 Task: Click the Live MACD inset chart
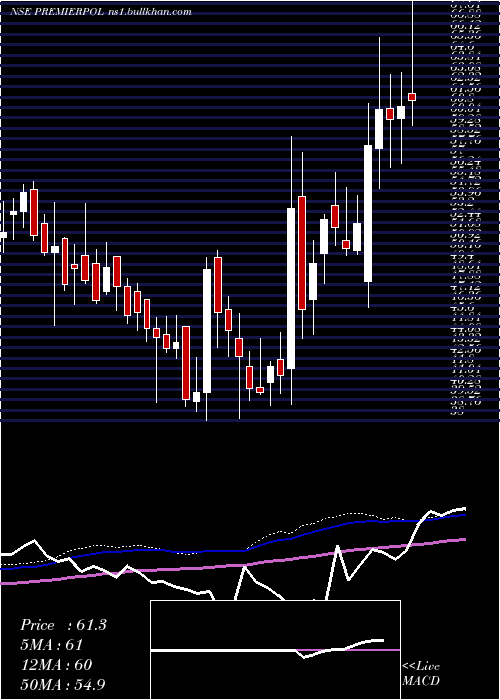coord(275,650)
